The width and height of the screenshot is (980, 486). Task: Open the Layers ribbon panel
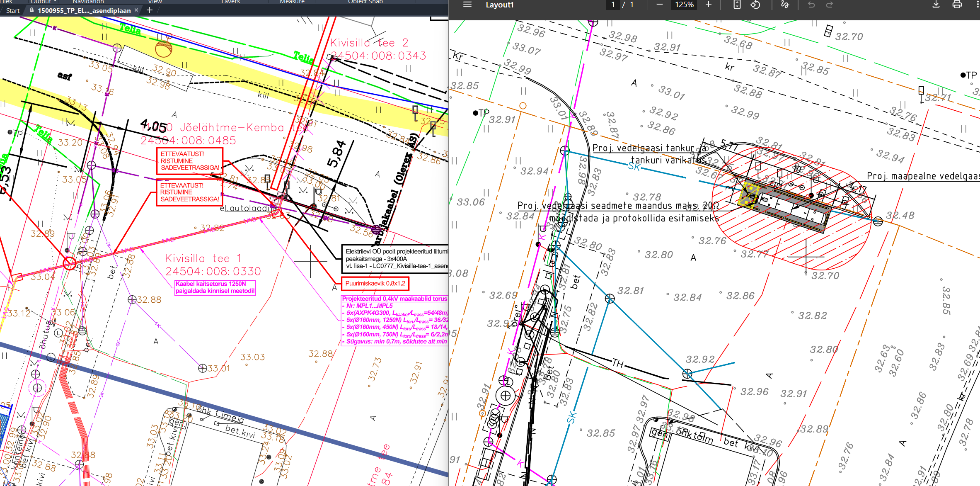click(230, 2)
